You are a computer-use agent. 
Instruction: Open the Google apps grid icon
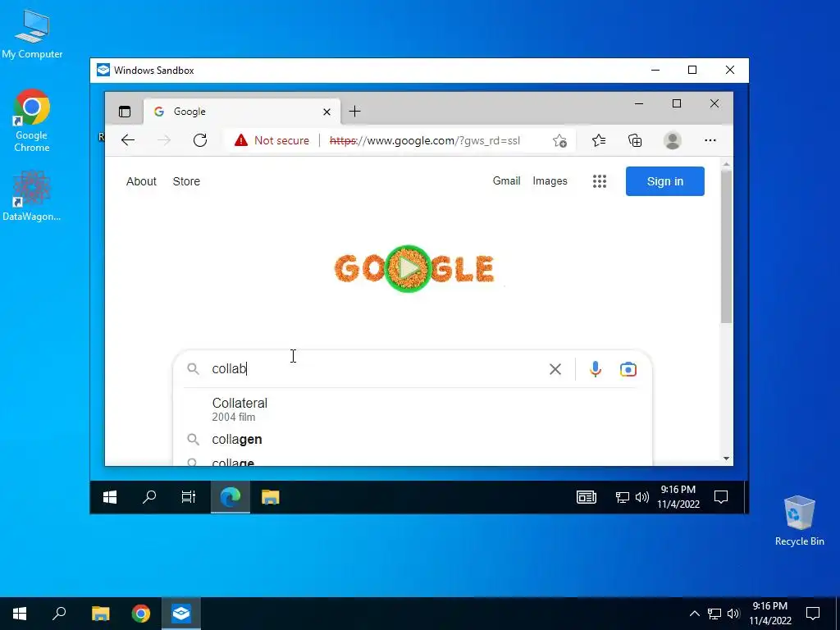point(600,181)
